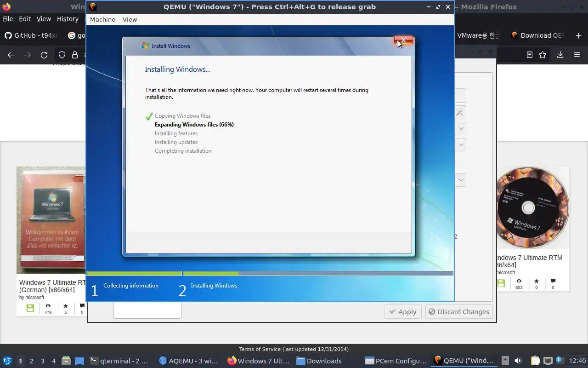Click the white input field near Apply button

coord(147,310)
